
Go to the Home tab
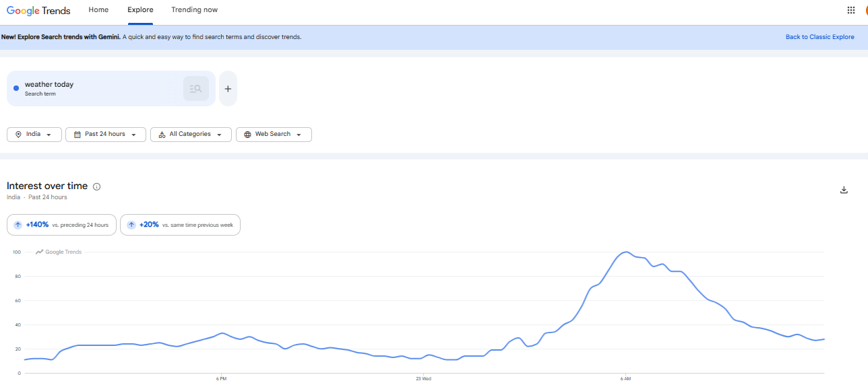(x=98, y=10)
